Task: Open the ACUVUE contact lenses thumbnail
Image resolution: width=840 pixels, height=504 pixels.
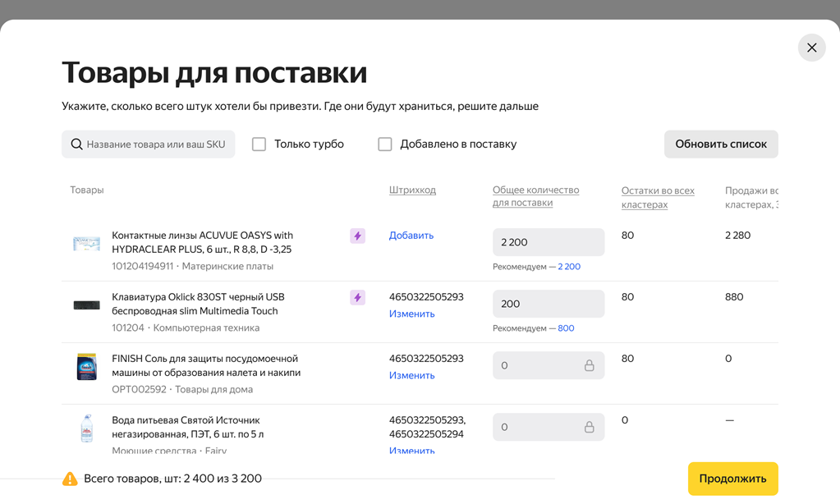Action: 86,243
